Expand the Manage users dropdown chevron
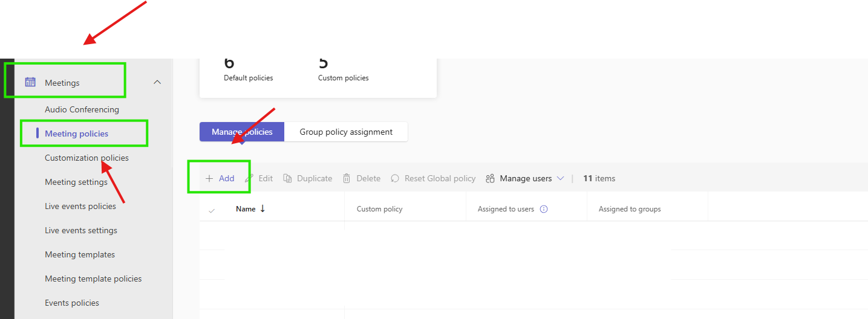This screenshot has height=319, width=868. pyautogui.click(x=560, y=178)
